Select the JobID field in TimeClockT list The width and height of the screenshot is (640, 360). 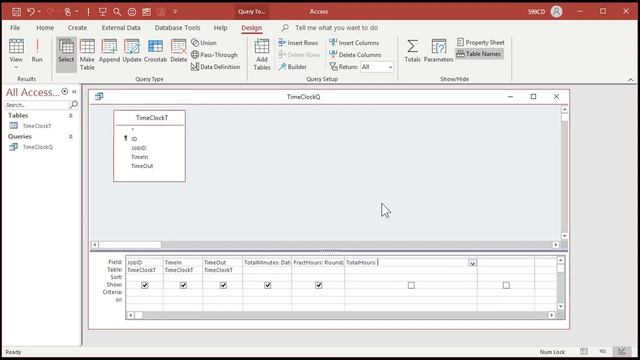point(138,148)
